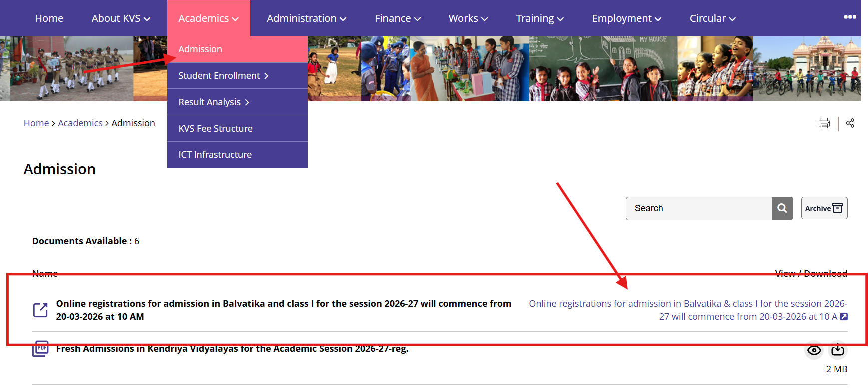This screenshot has height=389, width=868.
Task: Expand Result Analysis submenu
Action: click(237, 102)
